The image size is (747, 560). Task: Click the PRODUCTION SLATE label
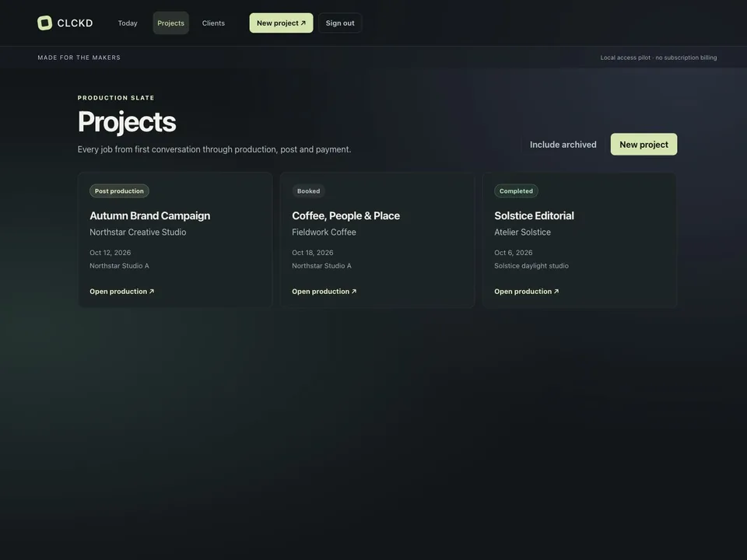click(x=116, y=98)
